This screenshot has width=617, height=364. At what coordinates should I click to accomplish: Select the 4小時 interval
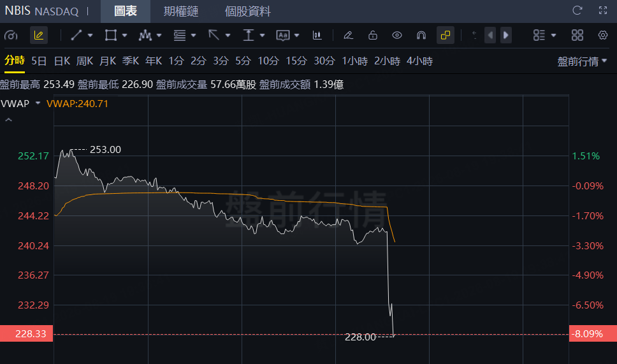419,61
